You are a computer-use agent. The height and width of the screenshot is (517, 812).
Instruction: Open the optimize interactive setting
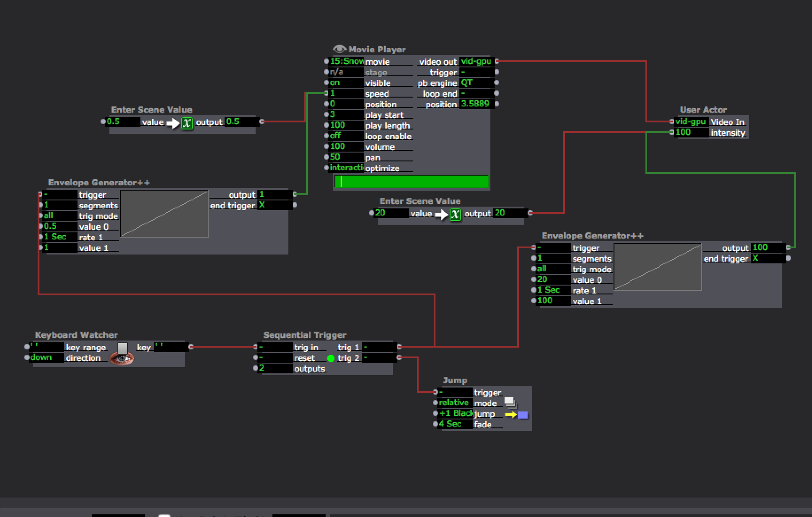click(346, 168)
